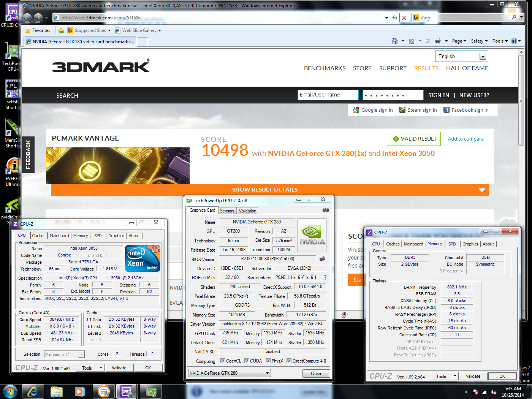Viewport: 532px width, 399px height.
Task: Open the Processor #1 selection dropdown in CPU-Z
Action: point(64,355)
